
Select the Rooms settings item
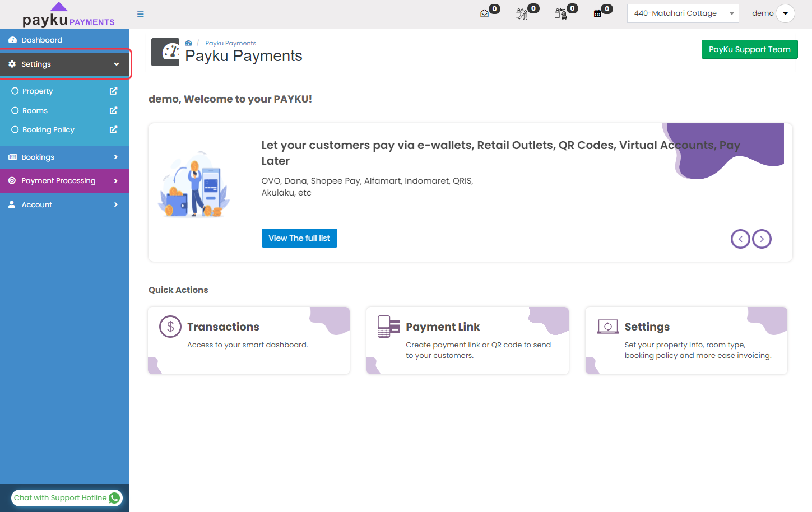[x=64, y=110]
